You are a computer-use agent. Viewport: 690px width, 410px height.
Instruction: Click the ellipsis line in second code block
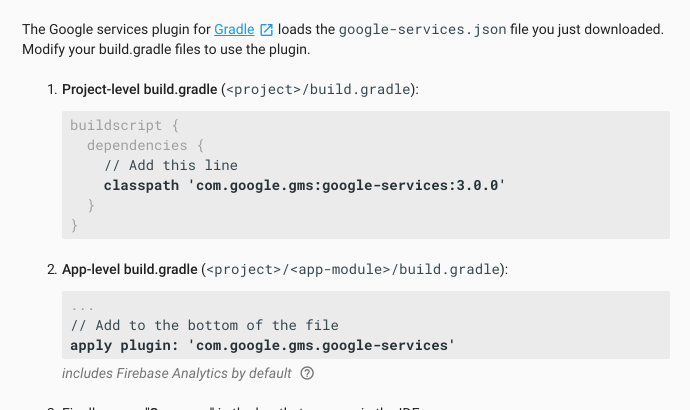tap(82, 307)
